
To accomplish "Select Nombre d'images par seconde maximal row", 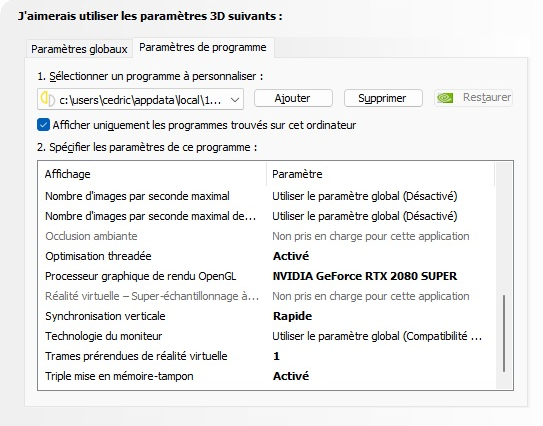I will (x=267, y=196).
